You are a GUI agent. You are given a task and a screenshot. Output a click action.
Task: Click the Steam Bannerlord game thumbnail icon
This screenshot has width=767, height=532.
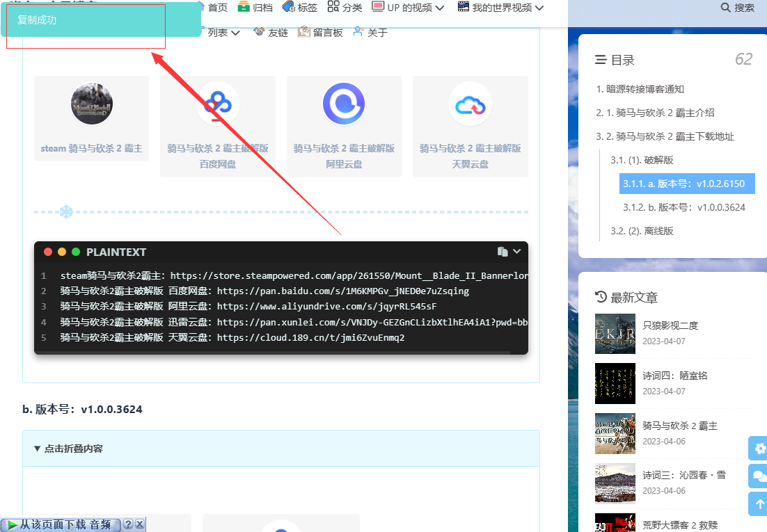tap(92, 104)
